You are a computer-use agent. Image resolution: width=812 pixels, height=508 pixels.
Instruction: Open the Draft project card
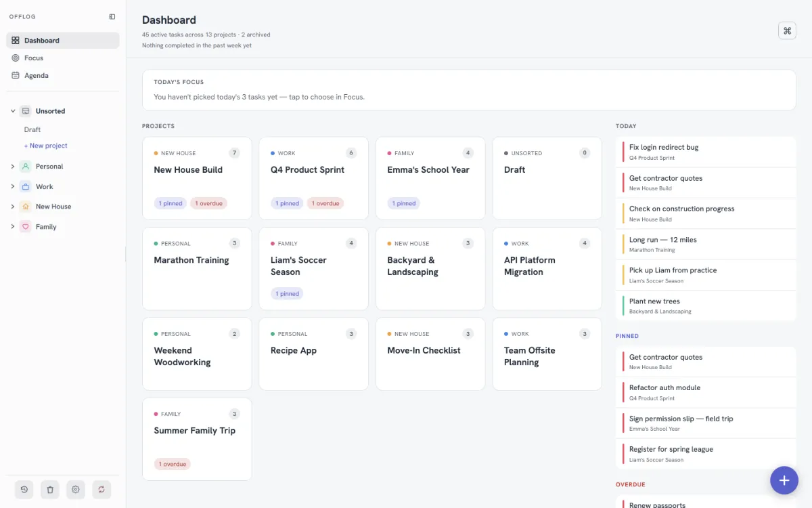[547, 179]
